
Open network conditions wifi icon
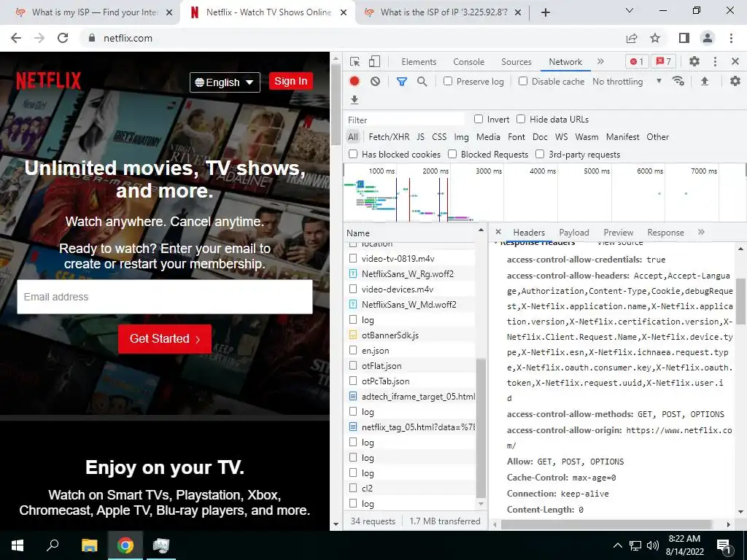coord(678,82)
